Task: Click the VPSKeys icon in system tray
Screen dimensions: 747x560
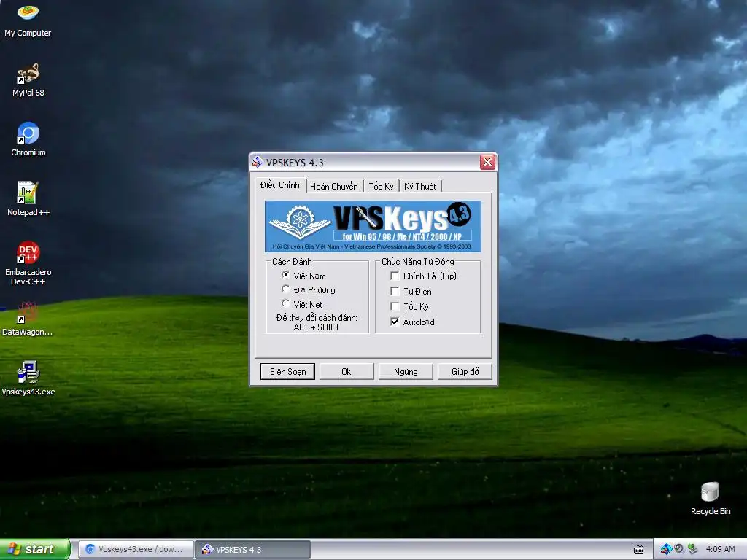Action: pos(665,549)
